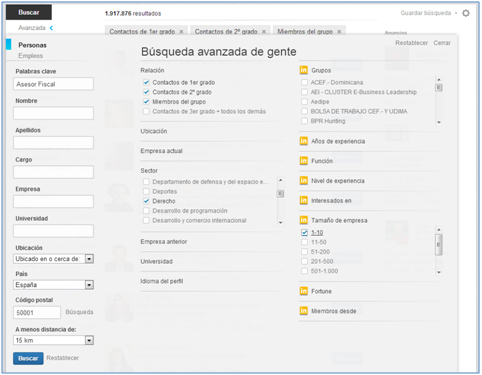Image resolution: width=482 pixels, height=375 pixels.
Task: Click the blue Buscar button
Action: (x=28, y=358)
